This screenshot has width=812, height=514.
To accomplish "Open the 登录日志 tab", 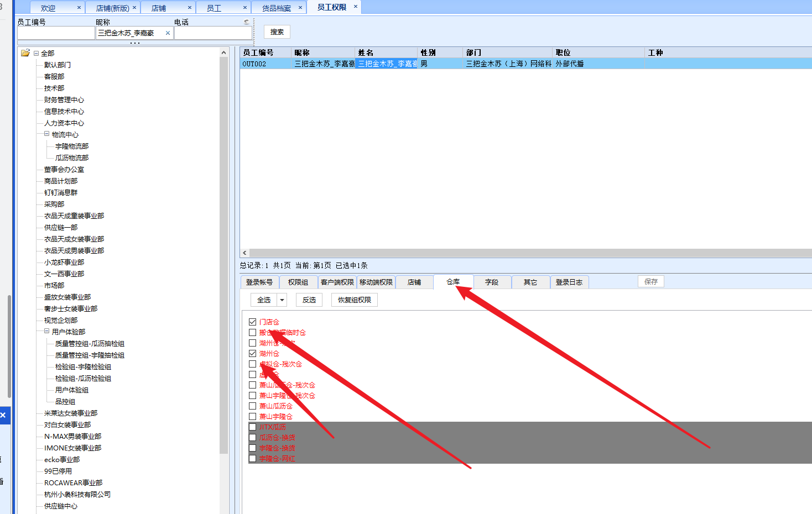I will (569, 282).
